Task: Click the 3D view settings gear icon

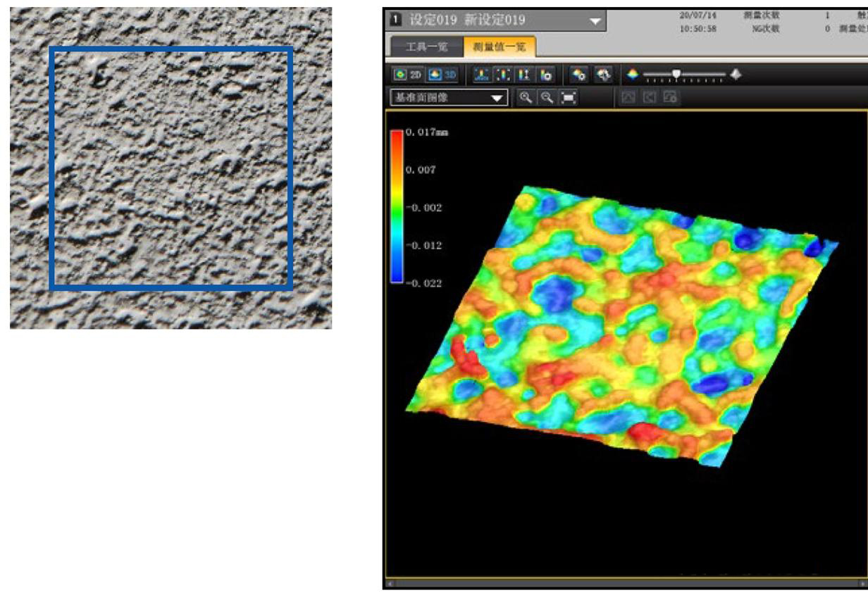Action: coord(602,74)
